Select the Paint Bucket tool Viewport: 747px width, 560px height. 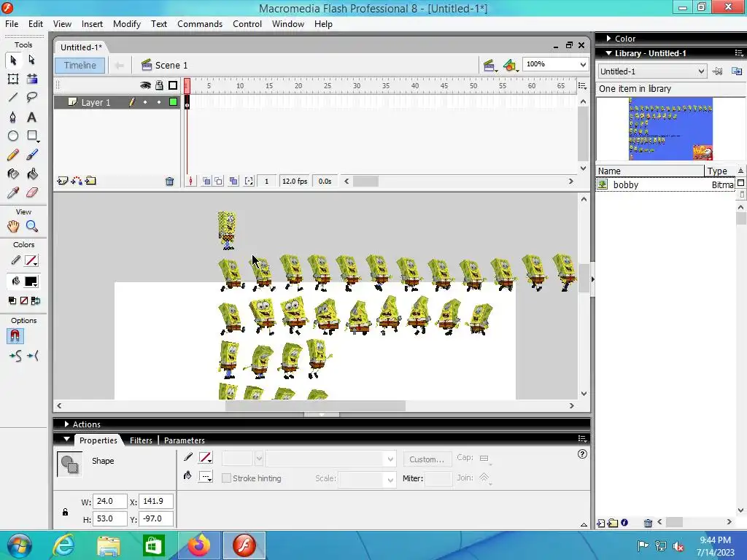point(32,174)
